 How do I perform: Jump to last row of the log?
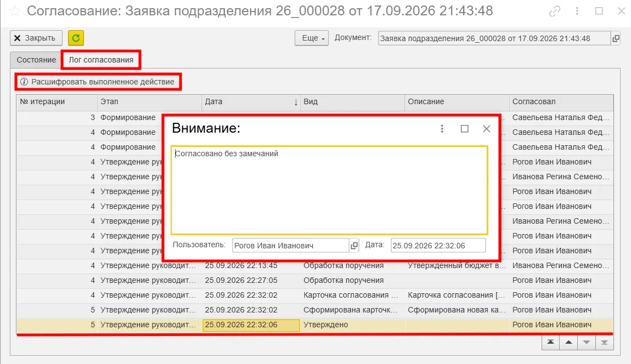(x=605, y=342)
